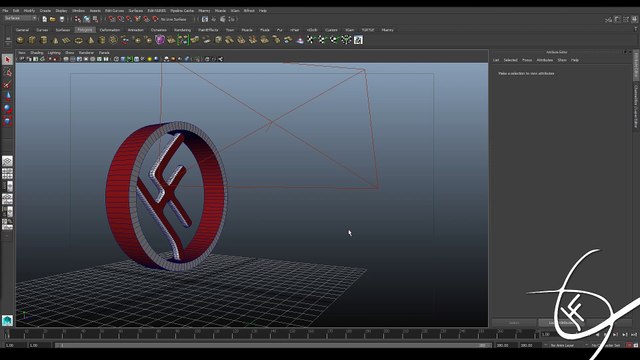Switch to the Rendering shelf tab
The image size is (640, 360).
click(x=182, y=30)
